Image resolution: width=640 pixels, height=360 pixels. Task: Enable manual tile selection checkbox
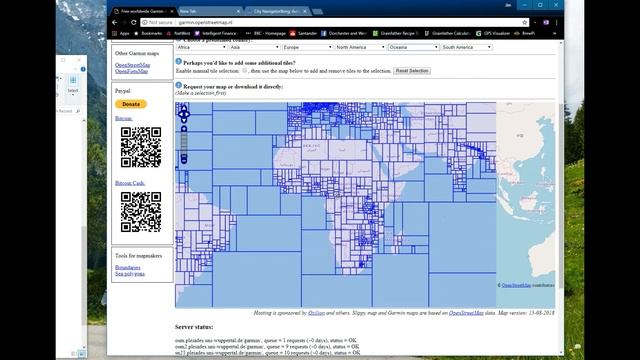(x=244, y=71)
